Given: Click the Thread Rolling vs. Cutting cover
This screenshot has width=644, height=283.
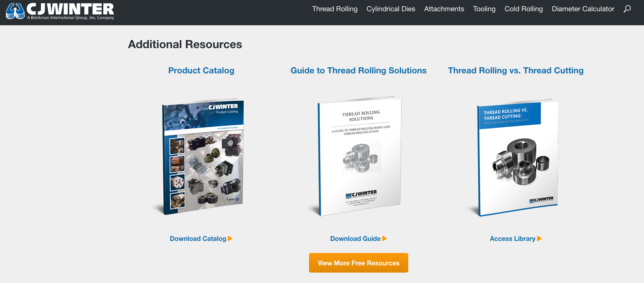Looking at the screenshot, I should 516,158.
